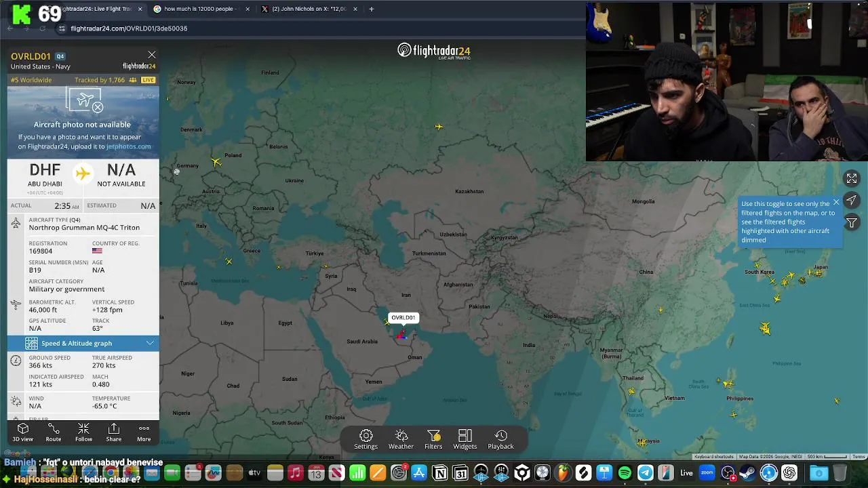Viewport: 868px width, 488px height.
Task: Open the Share flight option
Action: coord(114,432)
